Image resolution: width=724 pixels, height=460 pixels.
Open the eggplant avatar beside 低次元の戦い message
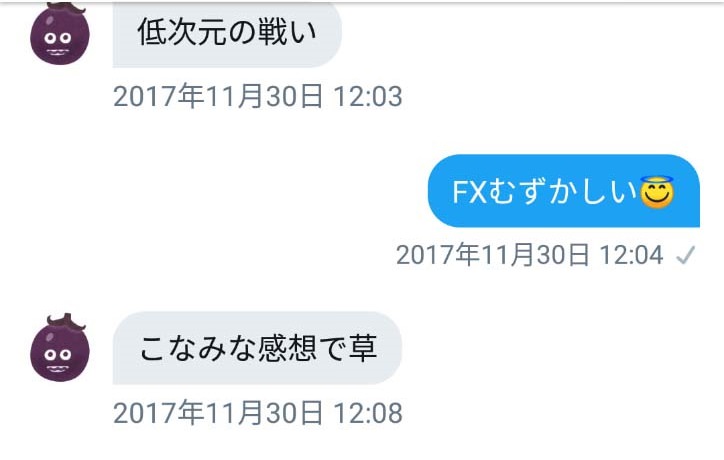(60, 34)
